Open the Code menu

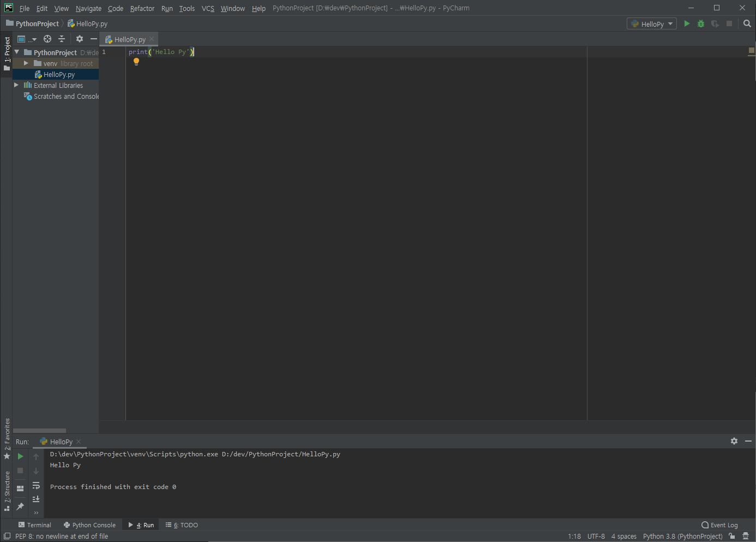click(116, 8)
